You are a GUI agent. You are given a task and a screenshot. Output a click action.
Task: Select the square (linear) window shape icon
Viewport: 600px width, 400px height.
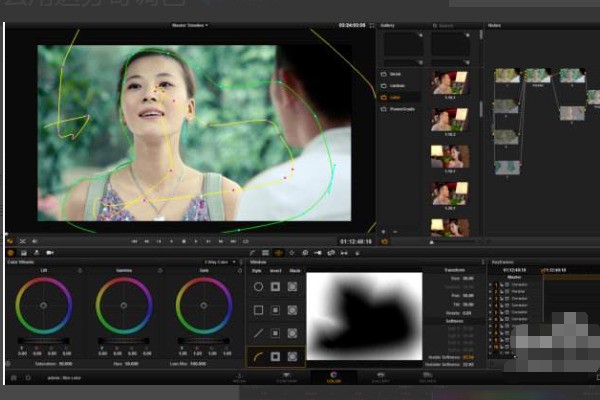[x=258, y=310]
